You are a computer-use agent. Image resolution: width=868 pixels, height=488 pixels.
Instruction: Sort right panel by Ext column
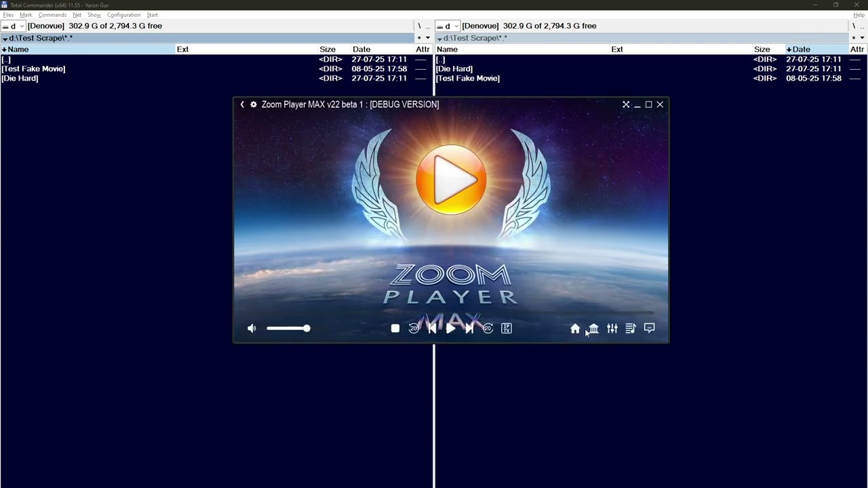coord(681,49)
